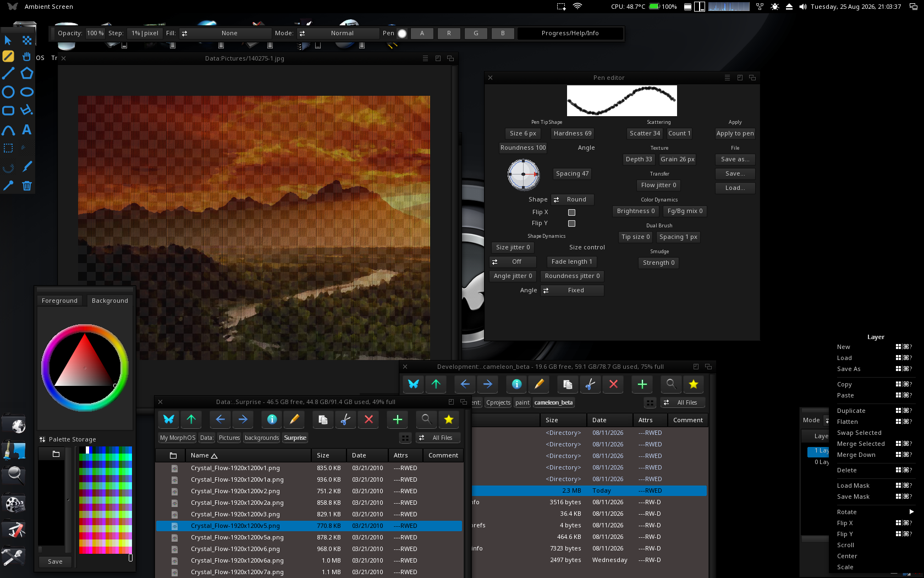Open Angle dropdown set to Fixed

pos(572,291)
